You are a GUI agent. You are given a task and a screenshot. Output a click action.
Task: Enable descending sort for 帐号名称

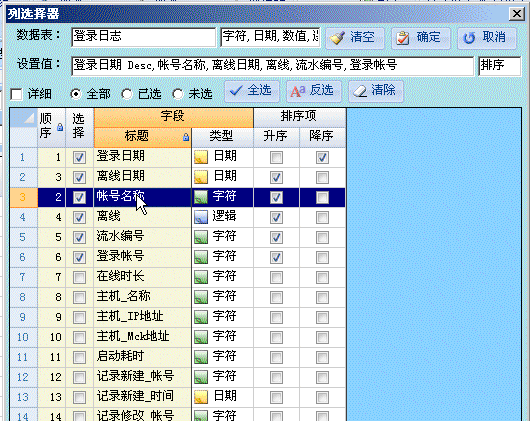point(322,197)
